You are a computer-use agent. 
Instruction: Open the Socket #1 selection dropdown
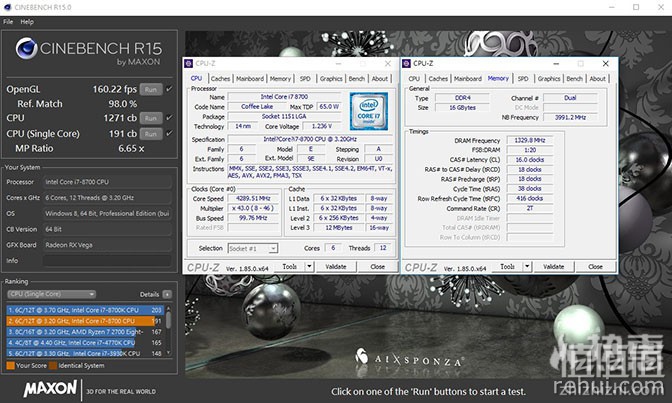(252, 248)
